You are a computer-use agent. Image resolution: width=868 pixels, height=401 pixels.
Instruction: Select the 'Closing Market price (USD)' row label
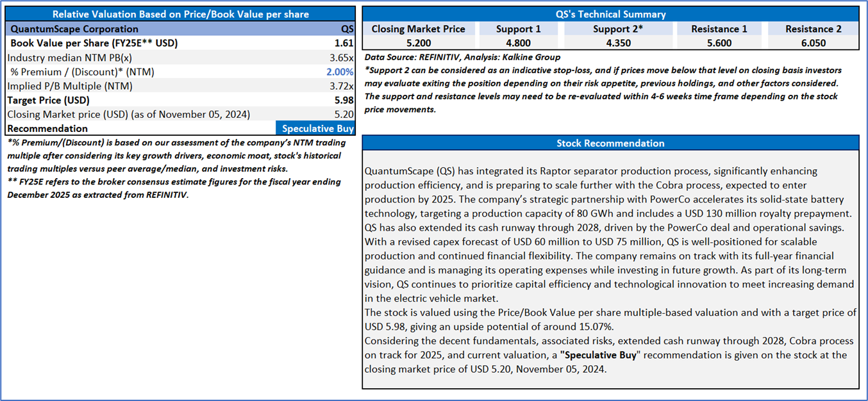(x=128, y=114)
